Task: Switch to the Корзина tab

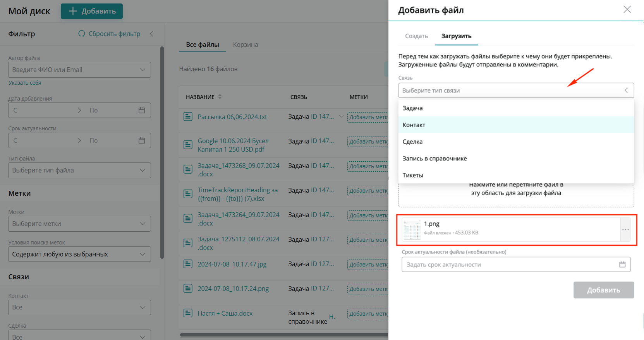Action: pyautogui.click(x=246, y=44)
